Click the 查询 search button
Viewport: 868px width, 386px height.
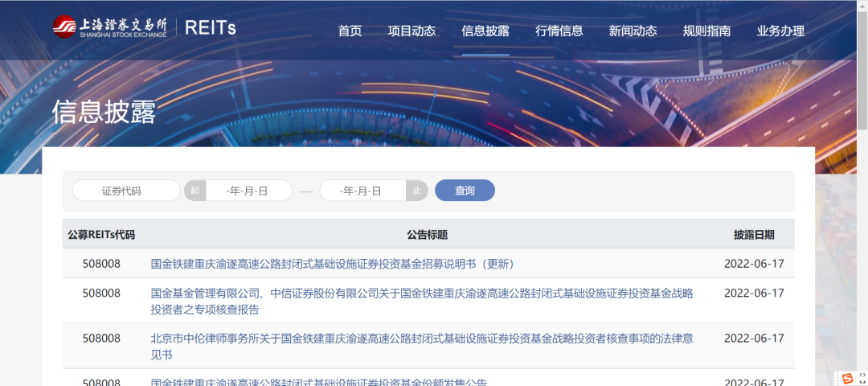(465, 191)
